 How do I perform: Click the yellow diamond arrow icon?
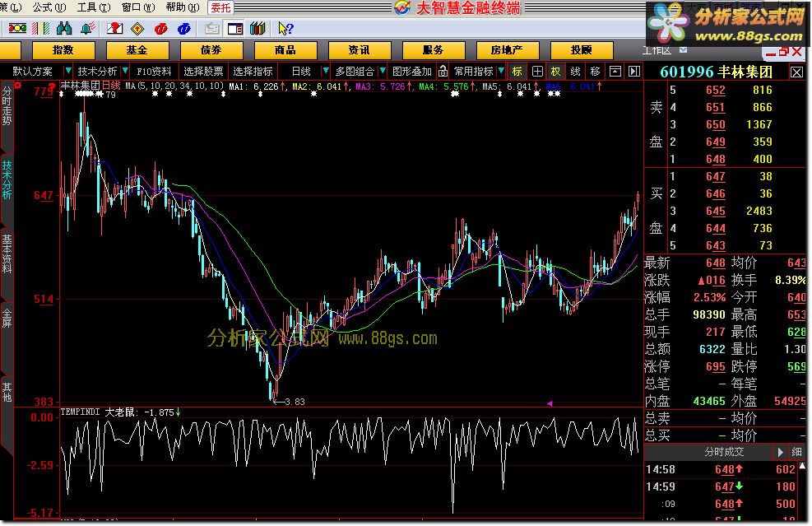pos(137,29)
